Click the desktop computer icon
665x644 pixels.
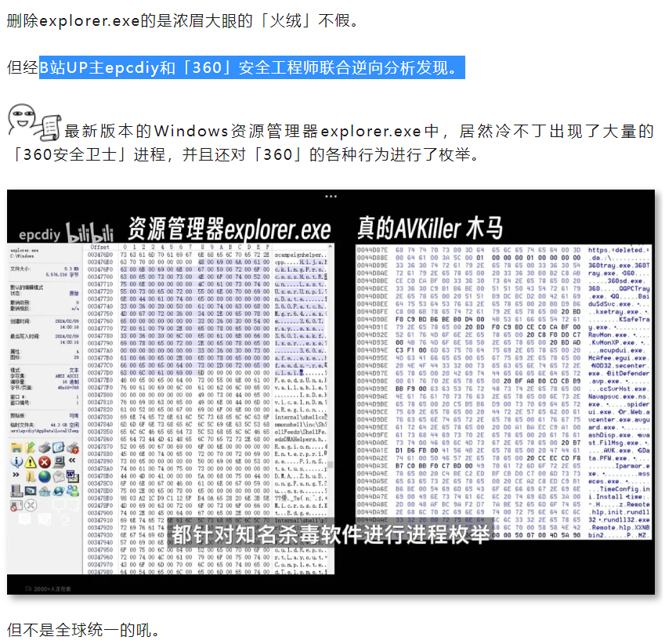(x=60, y=461)
